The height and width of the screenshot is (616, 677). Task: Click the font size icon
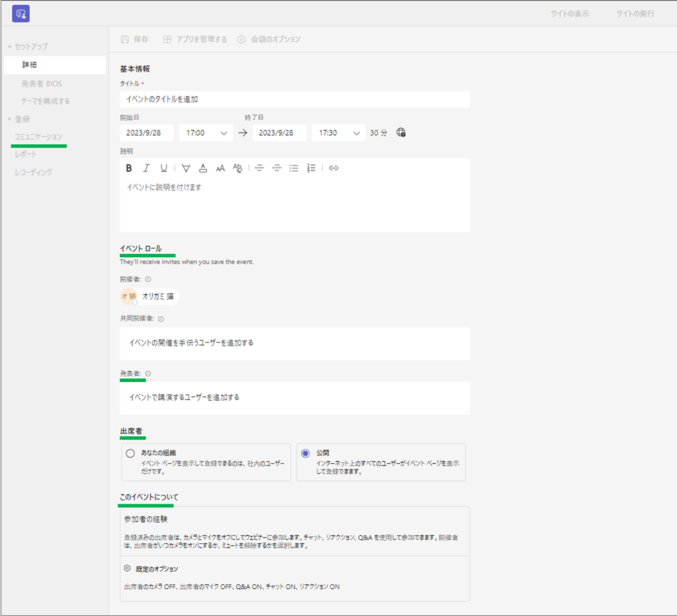pyautogui.click(x=221, y=168)
